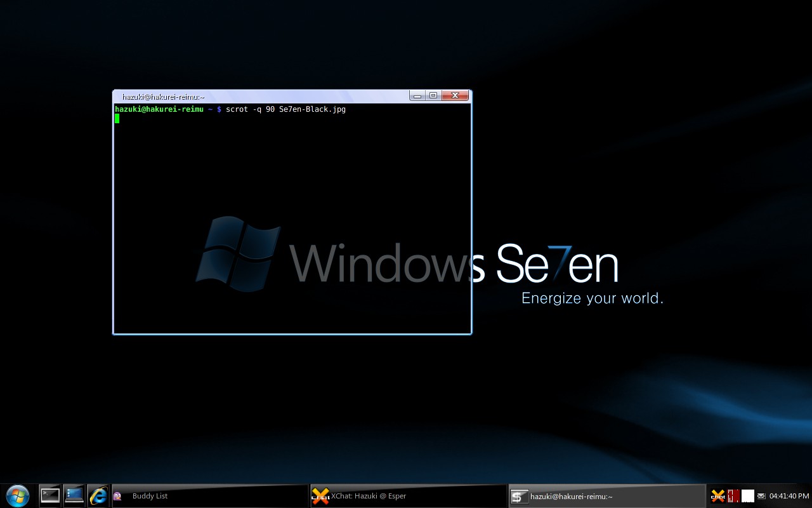Click the terminal title bar text

tap(163, 97)
